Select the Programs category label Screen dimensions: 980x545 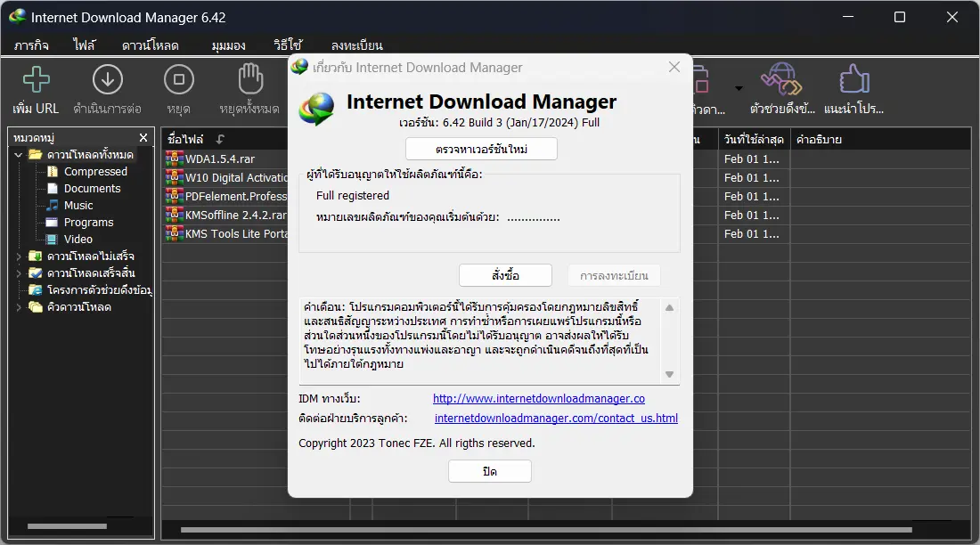coord(89,222)
